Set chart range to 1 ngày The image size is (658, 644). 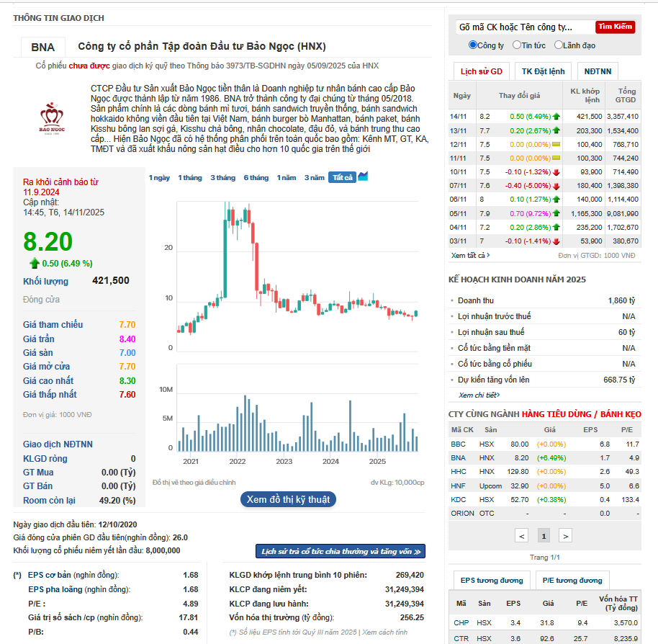159,178
